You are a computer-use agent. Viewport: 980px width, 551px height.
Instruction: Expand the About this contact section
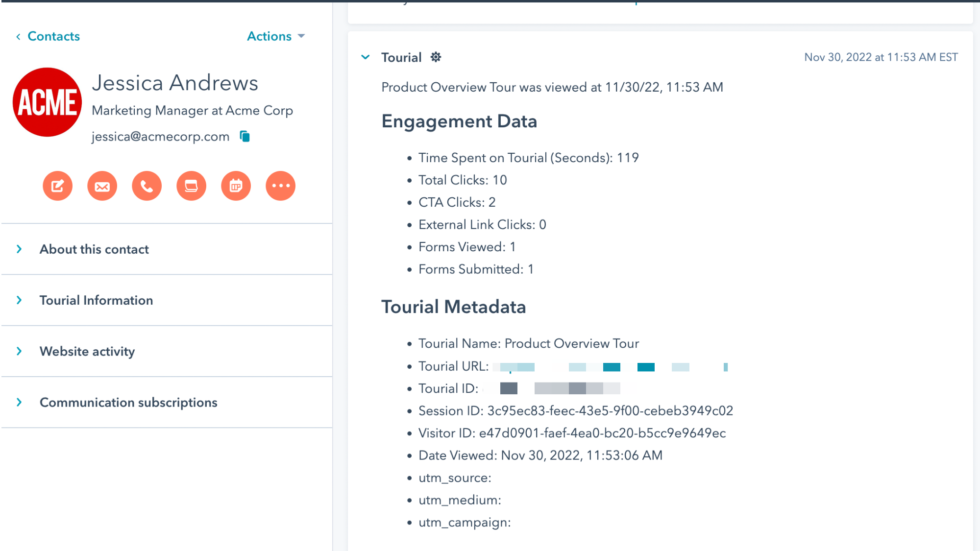(x=94, y=249)
